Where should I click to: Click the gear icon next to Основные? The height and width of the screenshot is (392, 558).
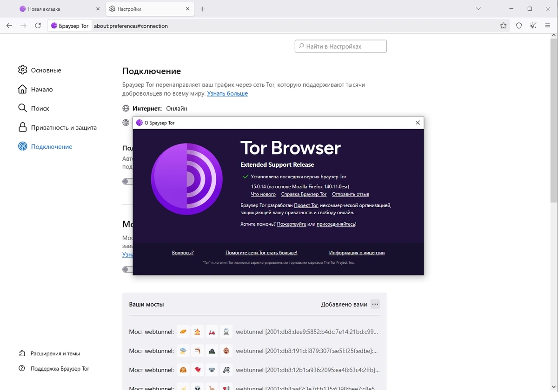coord(23,70)
